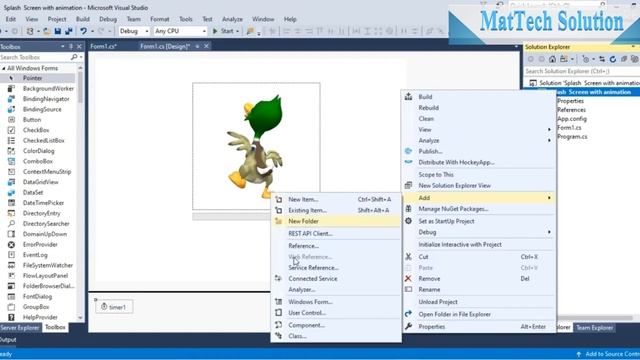Click the Build icon in context menu
Image resolution: width=640 pixels, height=360 pixels.
pyautogui.click(x=408, y=97)
